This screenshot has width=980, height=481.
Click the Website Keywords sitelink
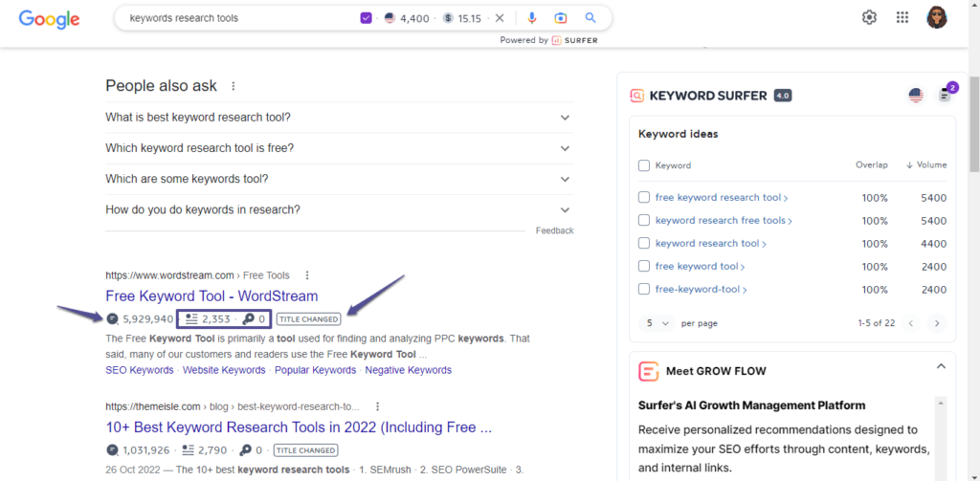click(x=224, y=370)
